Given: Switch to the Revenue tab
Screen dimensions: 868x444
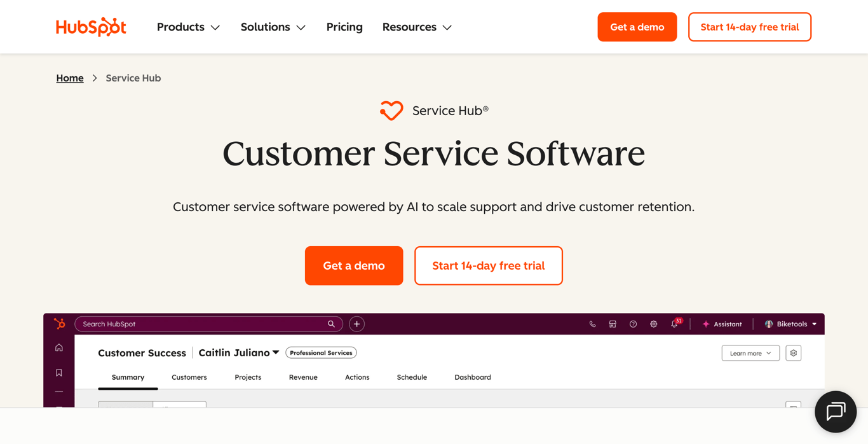Looking at the screenshot, I should pyautogui.click(x=303, y=377).
